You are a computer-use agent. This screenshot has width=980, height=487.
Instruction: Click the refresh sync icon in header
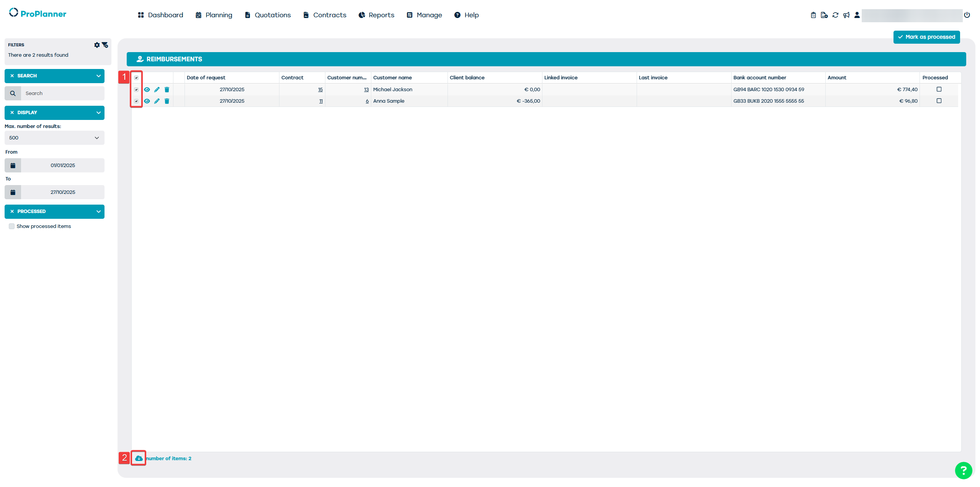(835, 15)
